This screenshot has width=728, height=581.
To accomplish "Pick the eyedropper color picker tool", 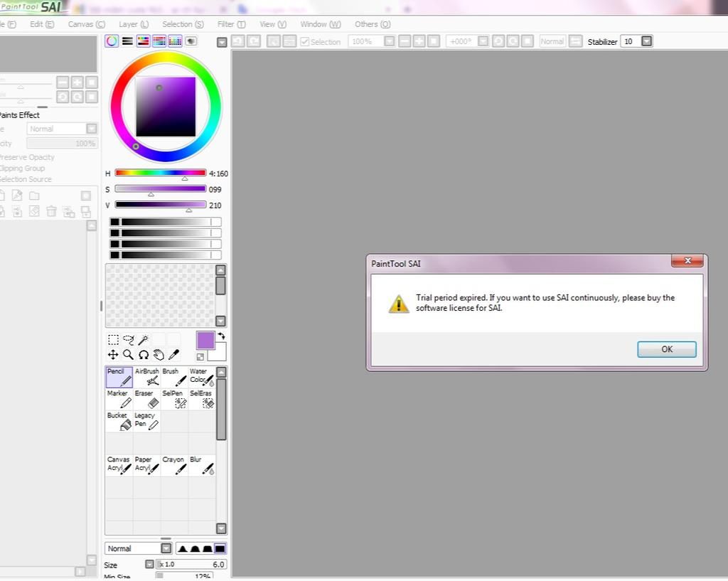I will 174,356.
